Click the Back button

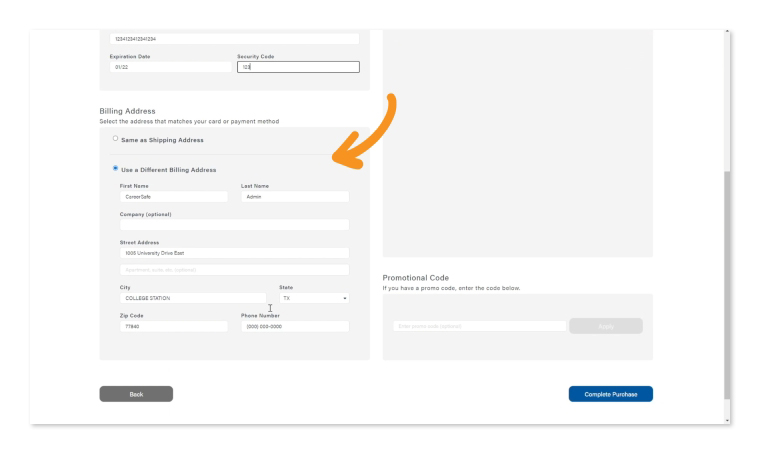point(136,394)
